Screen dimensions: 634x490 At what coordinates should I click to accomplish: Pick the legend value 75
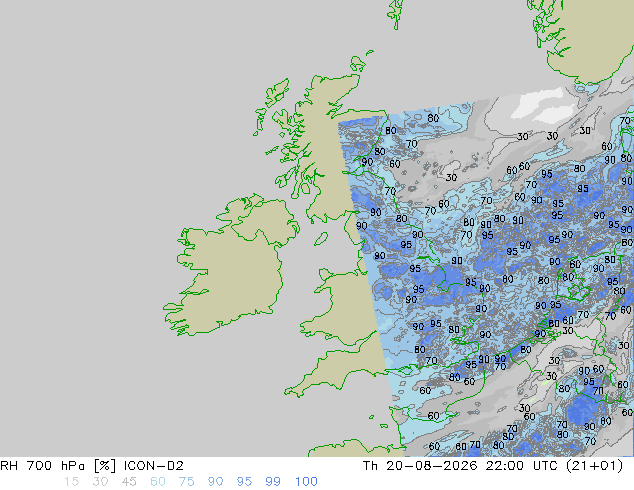click(186, 482)
